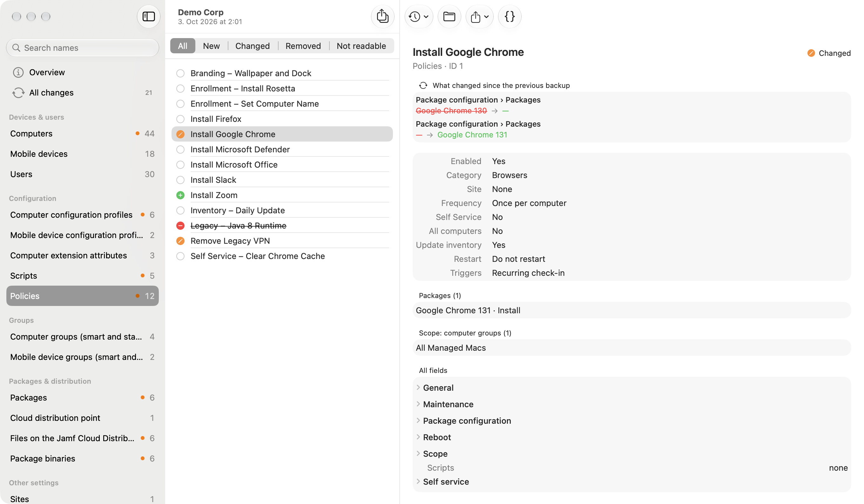864x504 pixels.
Task: Open Scripts in the sidebar
Action: click(x=82, y=276)
